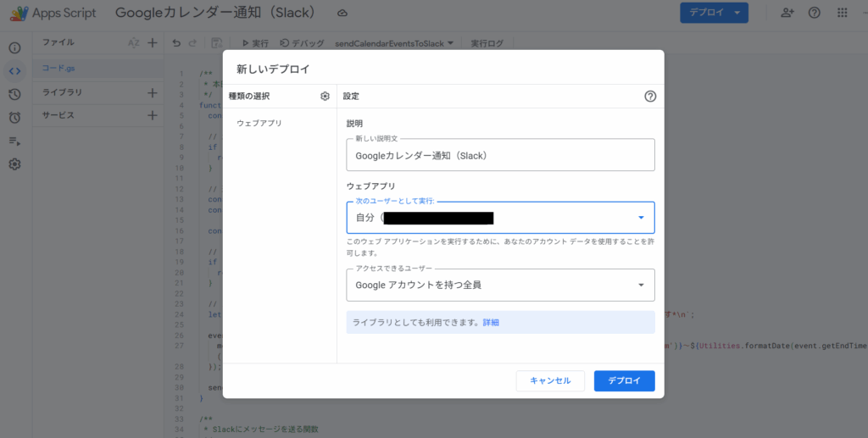This screenshot has height=438, width=868.
Task: Sort files alphabetically with AZ icon
Action: pos(133,43)
